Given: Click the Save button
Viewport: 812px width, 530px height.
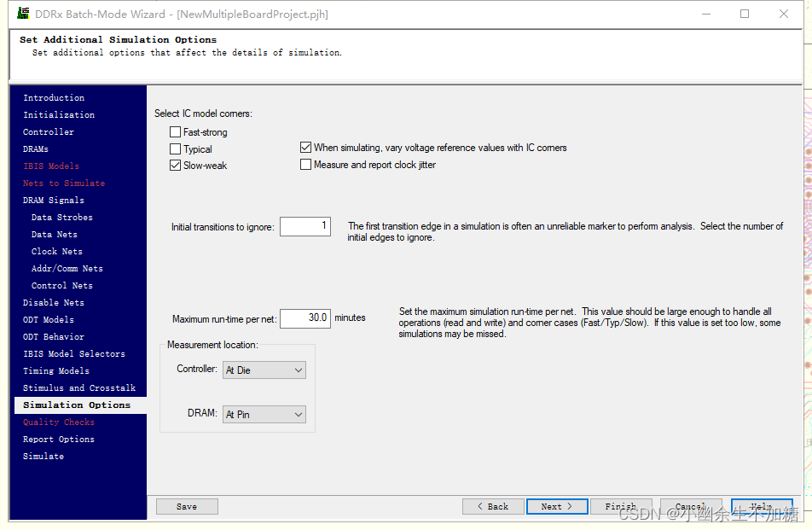Looking at the screenshot, I should click(187, 507).
